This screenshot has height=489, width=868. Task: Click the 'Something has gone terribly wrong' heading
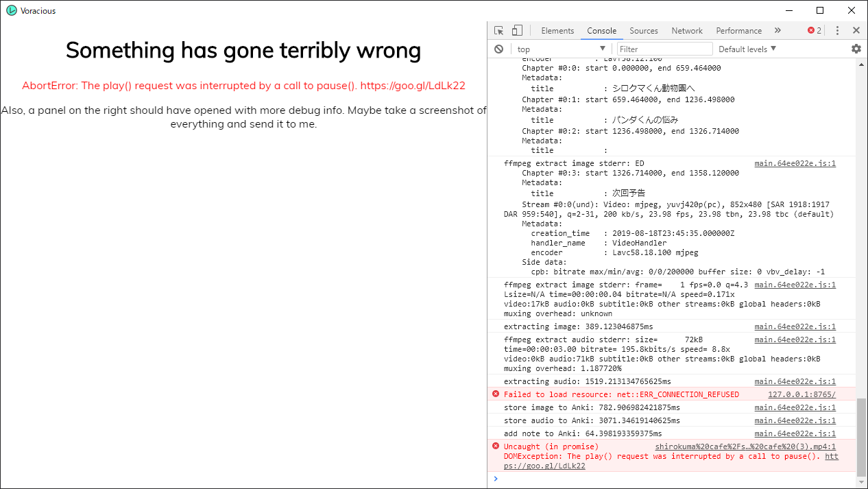point(243,50)
